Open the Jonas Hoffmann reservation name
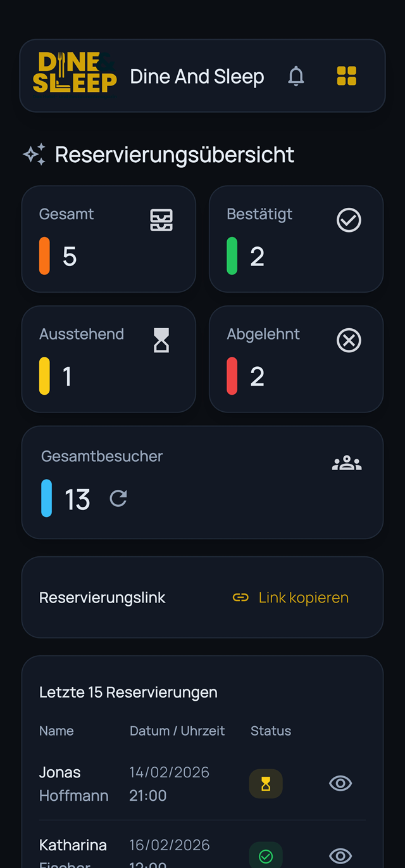The image size is (405, 868). (x=73, y=784)
